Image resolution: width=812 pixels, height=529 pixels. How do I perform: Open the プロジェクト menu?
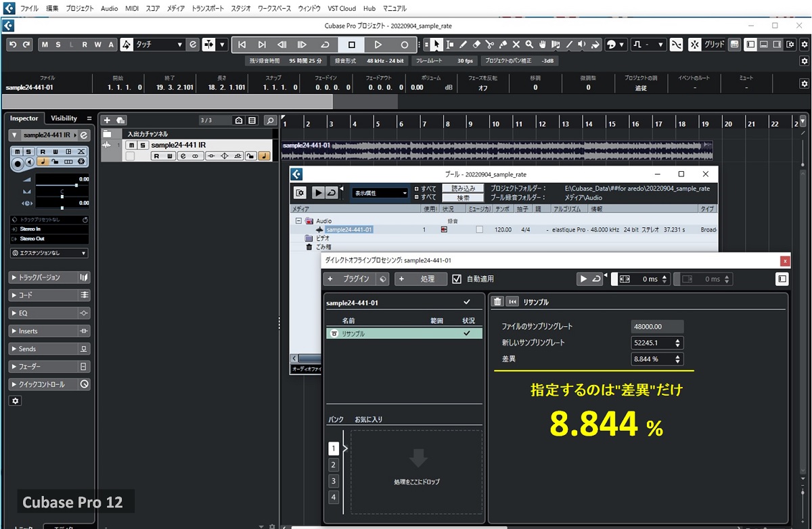coord(81,9)
